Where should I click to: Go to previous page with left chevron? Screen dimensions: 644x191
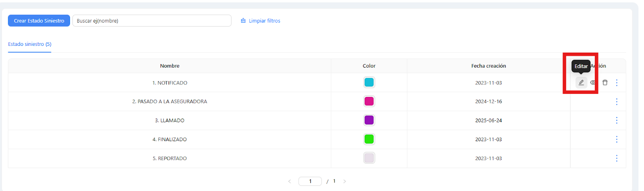(x=289, y=181)
